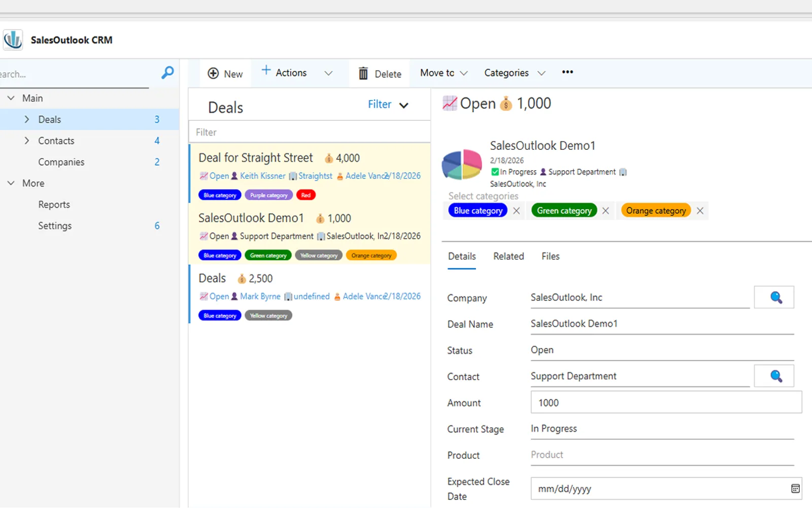
Task: Open the Filter dropdown in Deals list
Action: [388, 105]
